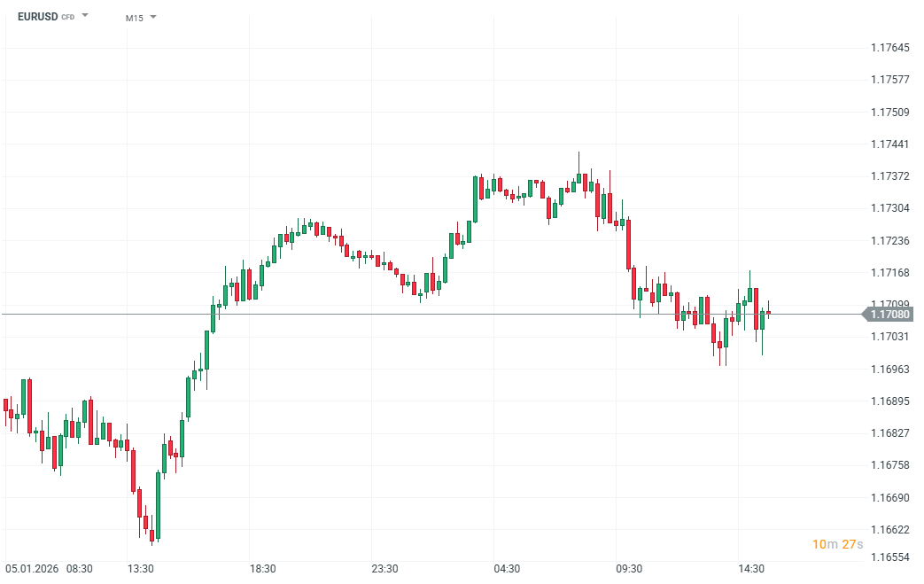Viewport: 924px width, 584px height.
Task: Click the 13:30 time axis label
Action: [x=140, y=568]
